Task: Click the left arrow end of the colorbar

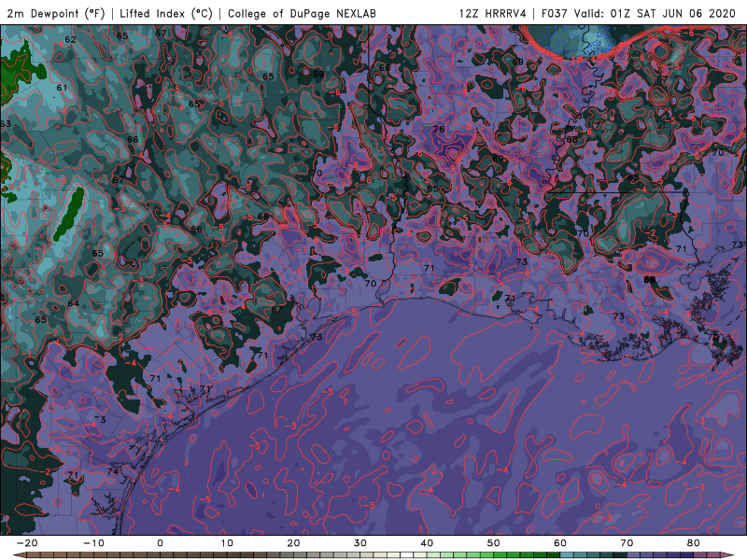Action: click(19, 555)
